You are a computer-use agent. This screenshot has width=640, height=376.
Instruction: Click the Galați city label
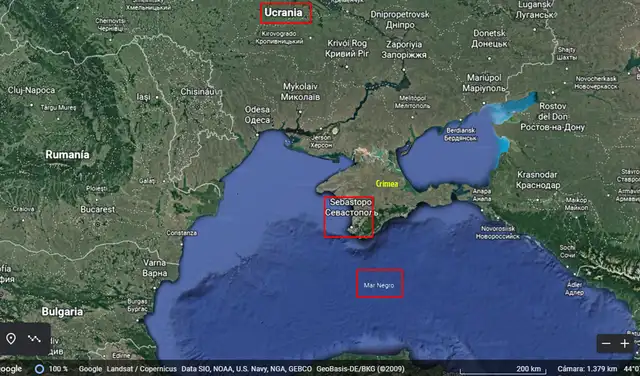coord(147,181)
